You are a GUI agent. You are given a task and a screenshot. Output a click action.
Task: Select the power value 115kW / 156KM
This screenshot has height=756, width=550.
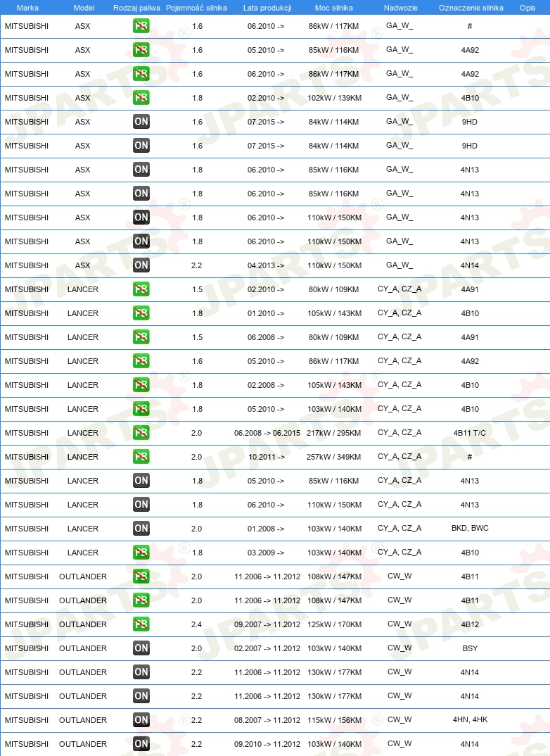click(334, 720)
